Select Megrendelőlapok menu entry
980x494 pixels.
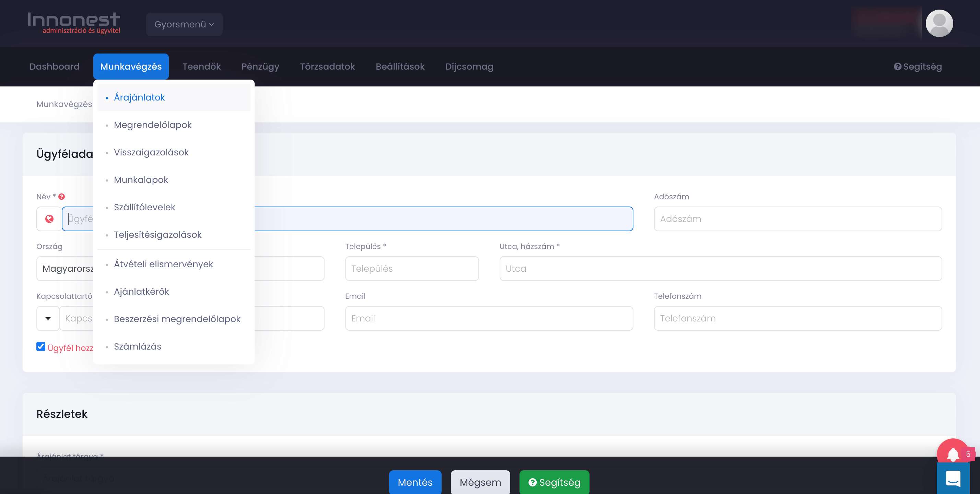point(174,125)
